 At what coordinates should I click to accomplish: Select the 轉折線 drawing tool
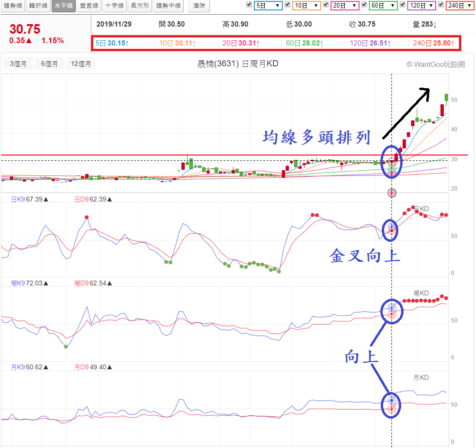[x=38, y=6]
